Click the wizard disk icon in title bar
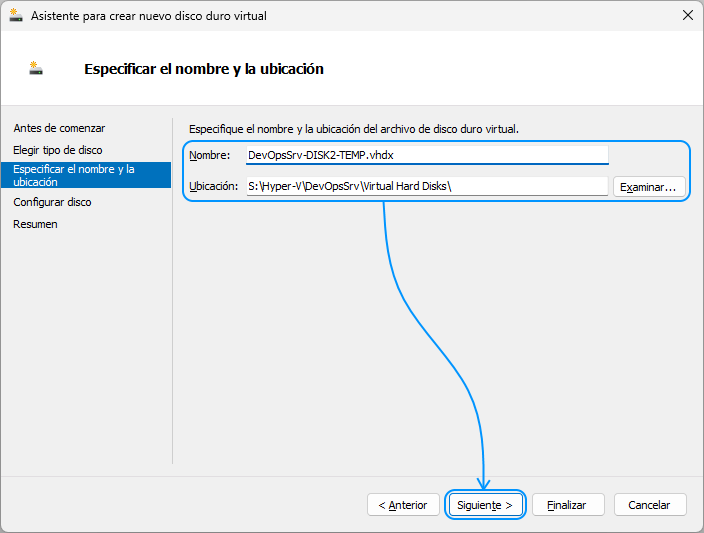 (16, 16)
